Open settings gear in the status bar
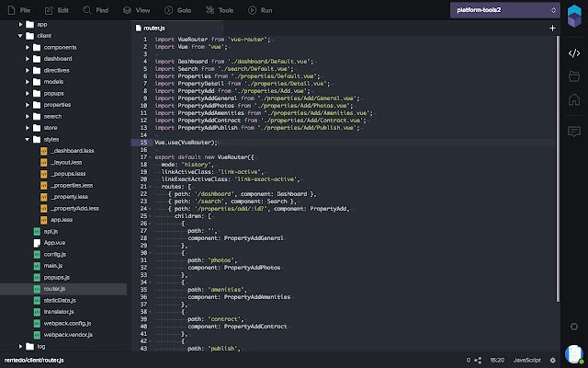 [x=553, y=360]
